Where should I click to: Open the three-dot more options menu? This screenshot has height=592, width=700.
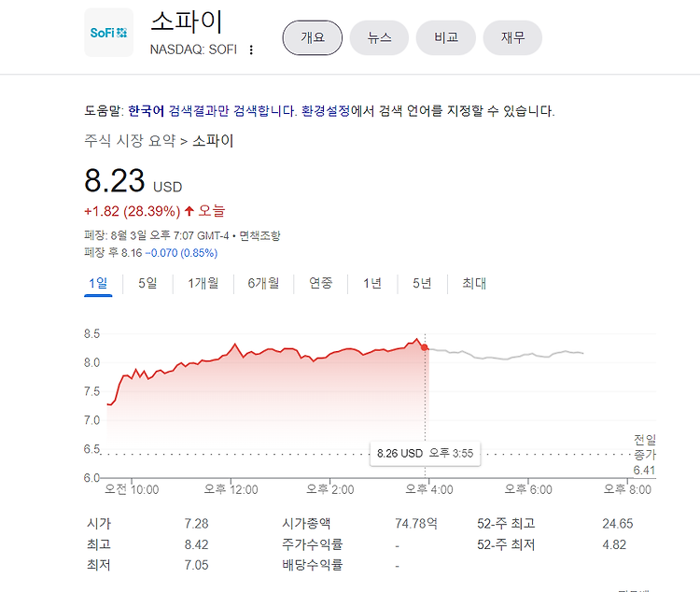(251, 49)
